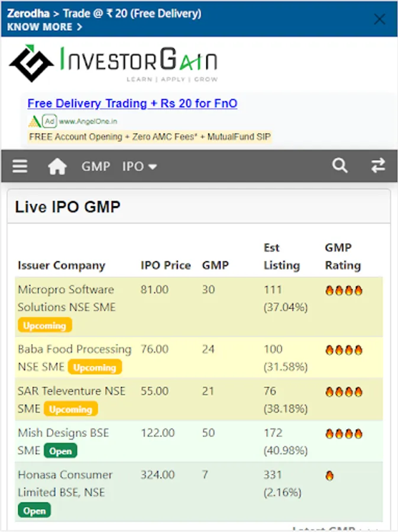Click Open badge for Honasa Consumer

[34, 511]
